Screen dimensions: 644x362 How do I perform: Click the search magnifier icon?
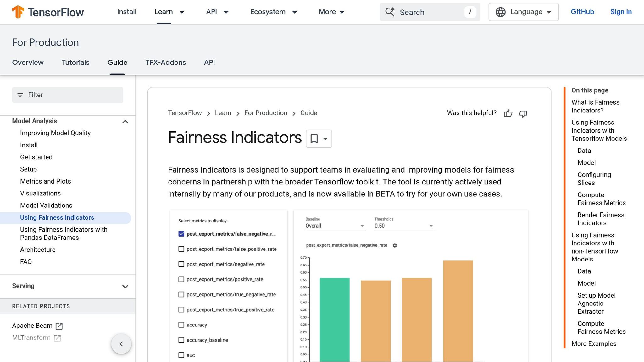pyautogui.click(x=390, y=12)
